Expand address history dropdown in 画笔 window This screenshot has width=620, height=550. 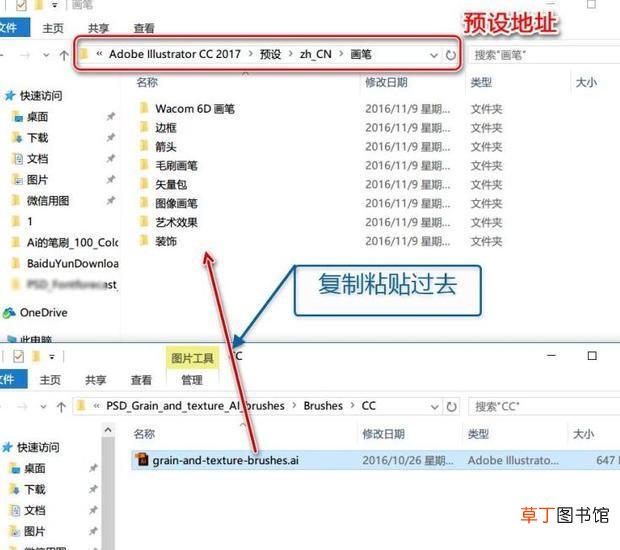click(x=434, y=55)
